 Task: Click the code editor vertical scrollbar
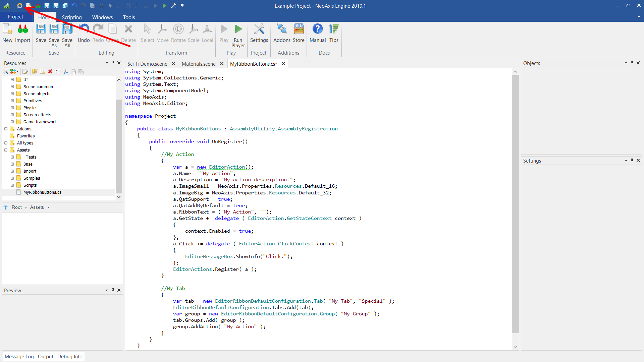515,204
